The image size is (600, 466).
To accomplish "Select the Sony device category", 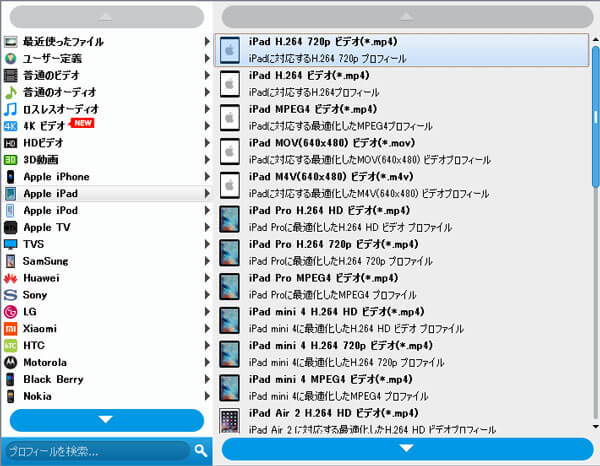I will click(36, 294).
